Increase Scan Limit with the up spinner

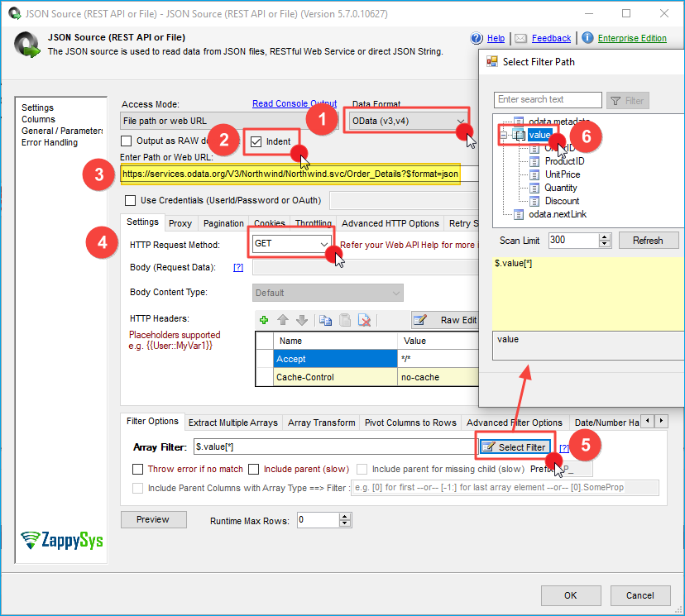click(x=605, y=236)
